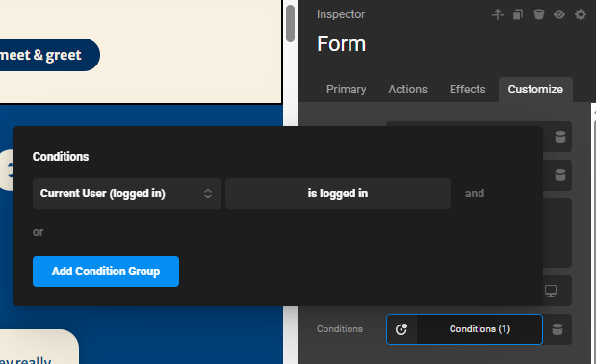The image size is (596, 364).
Task: Switch to the Actions tab
Action: point(408,90)
